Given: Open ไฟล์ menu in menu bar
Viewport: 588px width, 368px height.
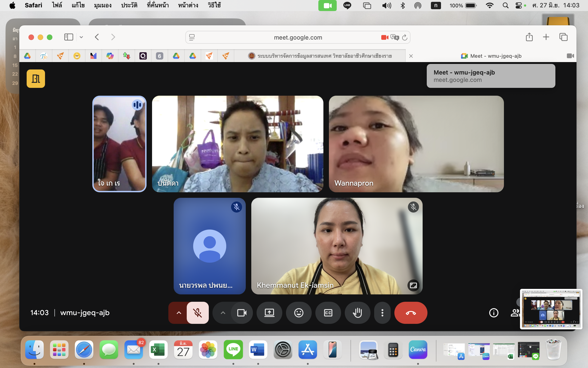Looking at the screenshot, I should coord(57,5).
